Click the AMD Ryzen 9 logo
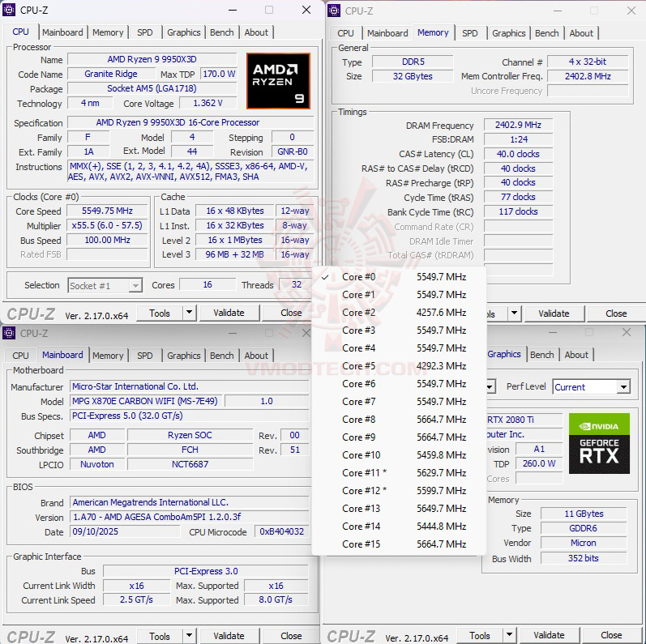This screenshot has height=644, width=646. pyautogui.click(x=278, y=81)
